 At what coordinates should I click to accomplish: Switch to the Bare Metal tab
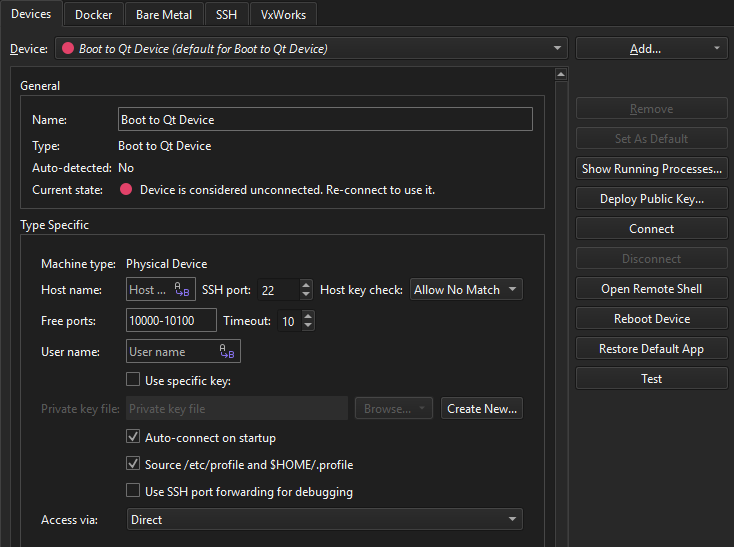point(164,15)
